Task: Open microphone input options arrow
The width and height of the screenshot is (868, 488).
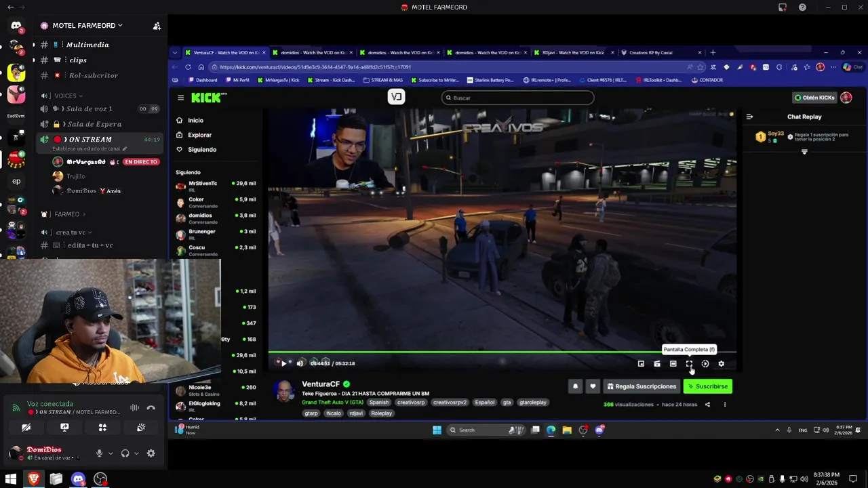Action: pos(110,453)
